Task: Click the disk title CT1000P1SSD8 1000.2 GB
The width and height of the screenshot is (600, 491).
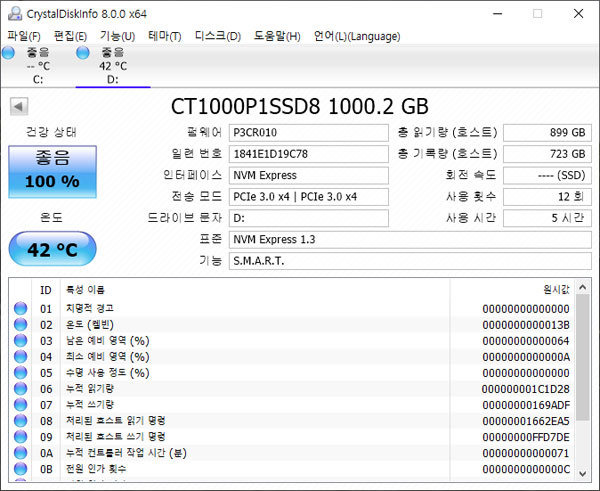Action: pos(300,106)
